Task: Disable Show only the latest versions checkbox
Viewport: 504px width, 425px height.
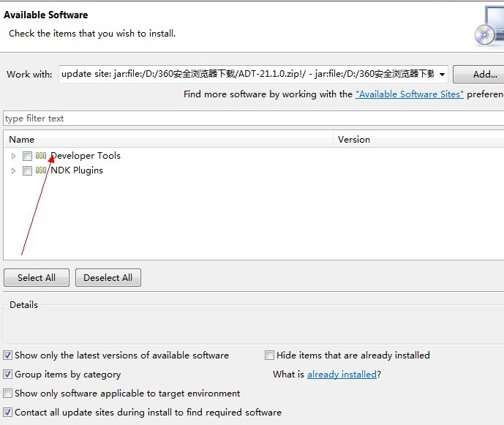Action: pos(8,356)
